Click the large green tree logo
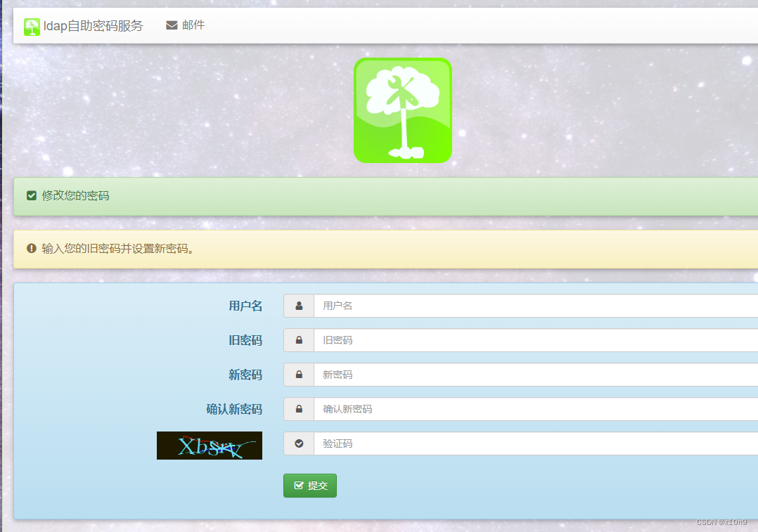The image size is (758, 532). (403, 110)
